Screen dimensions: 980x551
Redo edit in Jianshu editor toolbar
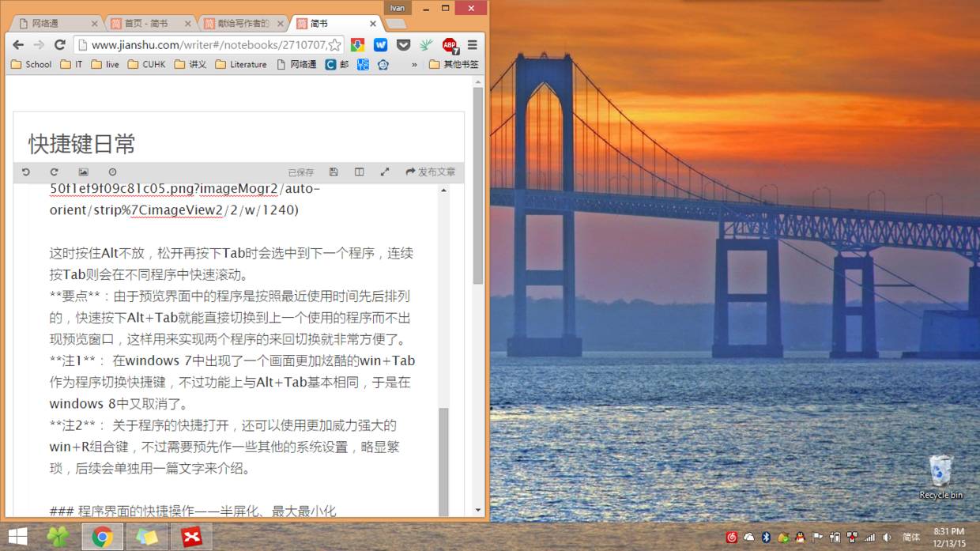click(55, 172)
